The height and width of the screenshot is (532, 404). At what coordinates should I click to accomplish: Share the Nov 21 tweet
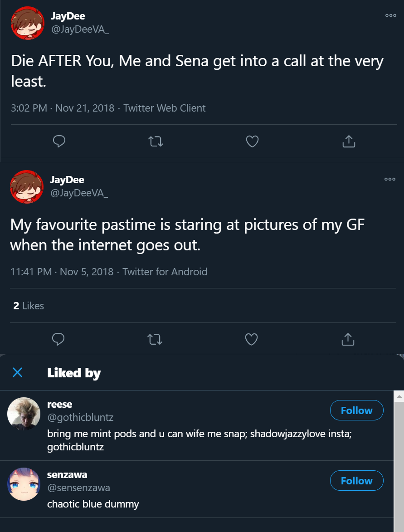pyautogui.click(x=348, y=142)
